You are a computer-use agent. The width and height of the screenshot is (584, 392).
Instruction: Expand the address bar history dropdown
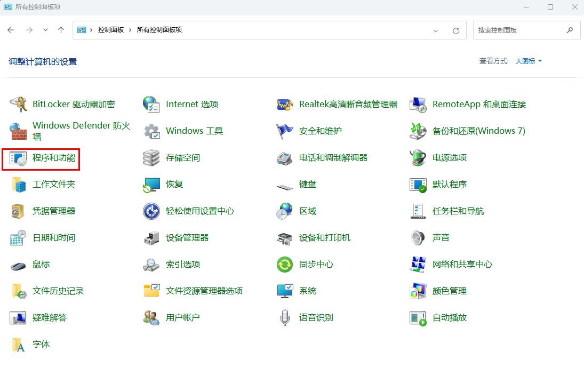[436, 30]
